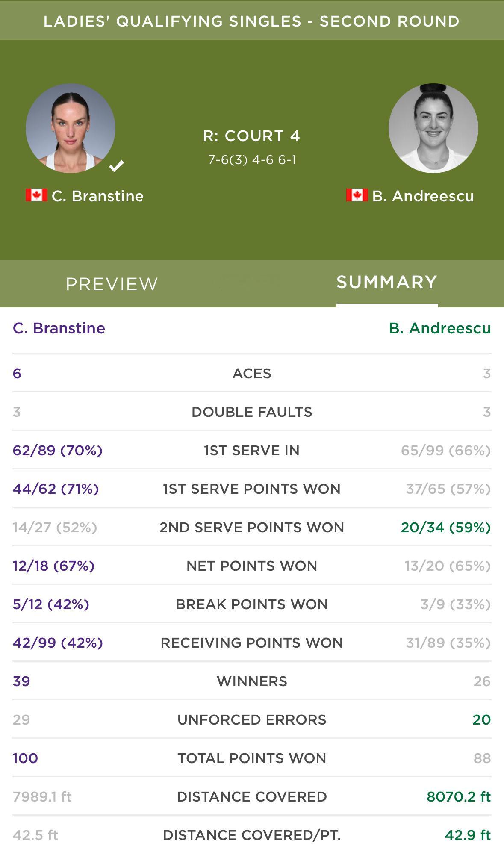Tap the Distance Covered row label

point(252,797)
